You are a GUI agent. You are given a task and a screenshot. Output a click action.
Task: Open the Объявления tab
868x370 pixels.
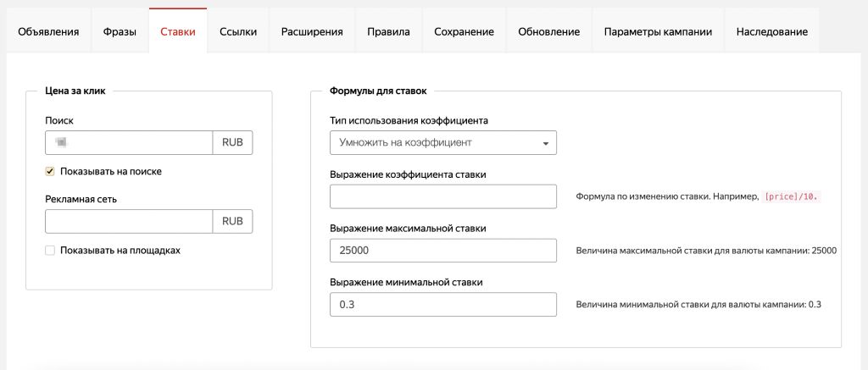(48, 31)
